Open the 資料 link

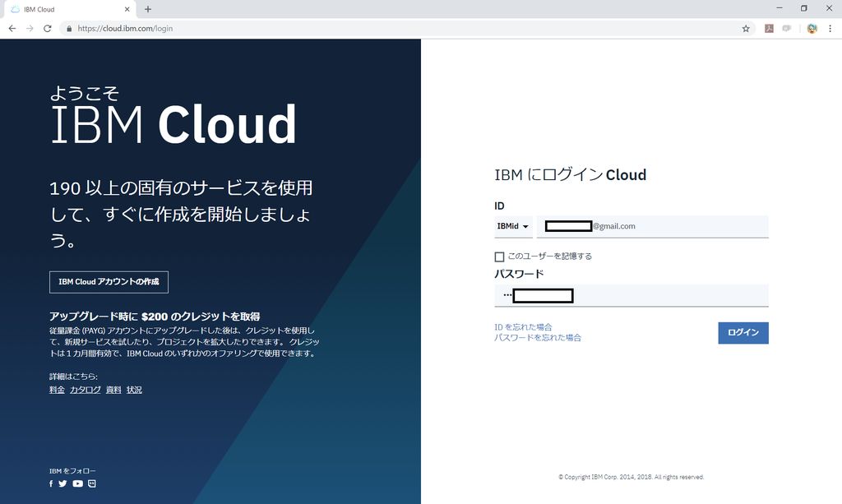113,390
